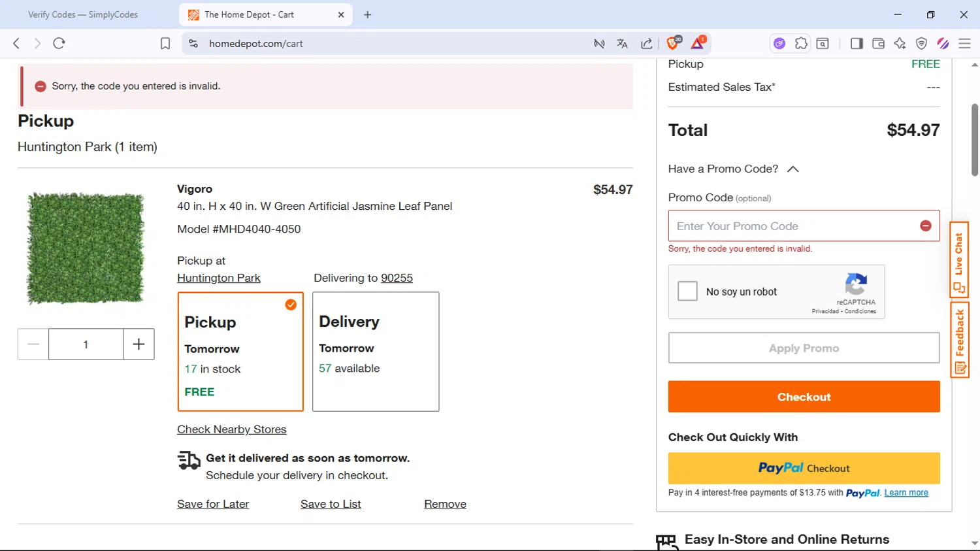Open the extensions puzzle icon
Viewport: 980px width, 551px height.
[801, 44]
